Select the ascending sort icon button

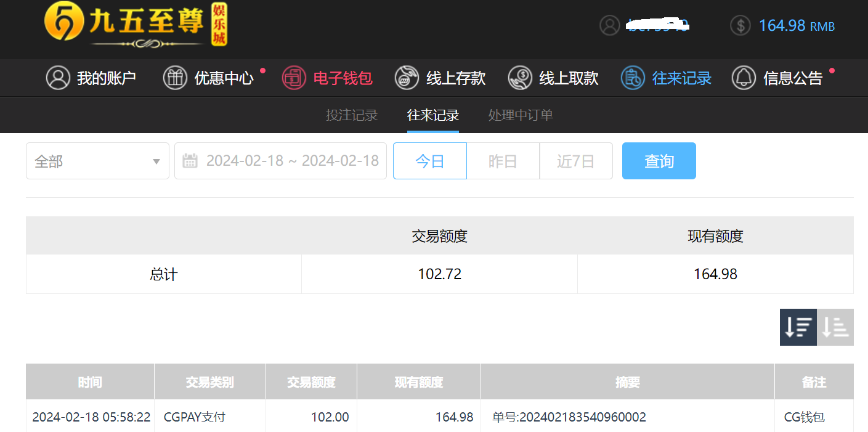(835, 327)
